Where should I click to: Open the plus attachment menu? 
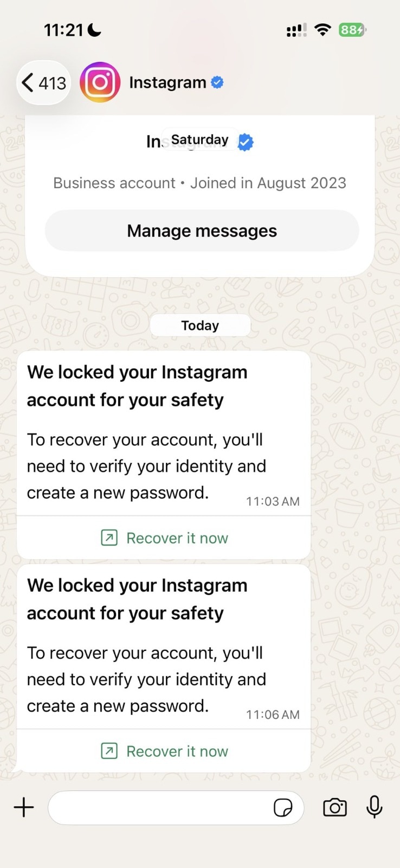24,807
